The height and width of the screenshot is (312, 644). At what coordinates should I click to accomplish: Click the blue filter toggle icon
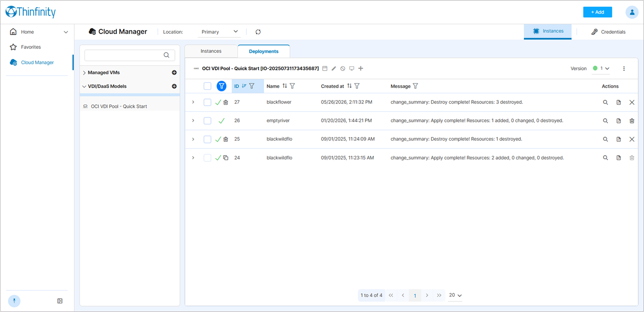tap(221, 86)
